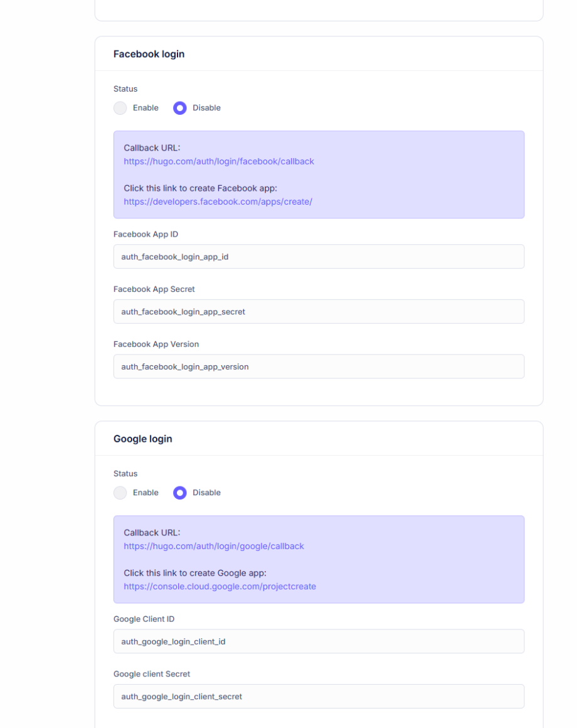Click the Facebook App Version input field
The width and height of the screenshot is (577, 728).
[319, 367]
